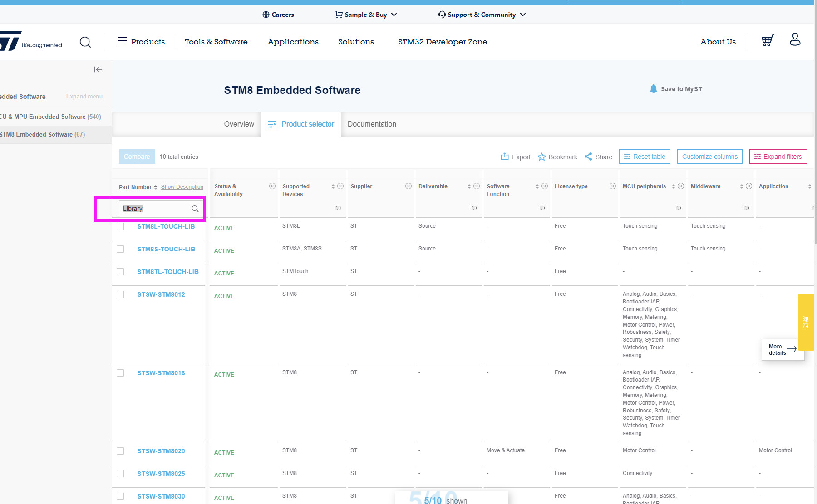Remove the Supplier column
This screenshot has width=817, height=504.
[x=408, y=186]
